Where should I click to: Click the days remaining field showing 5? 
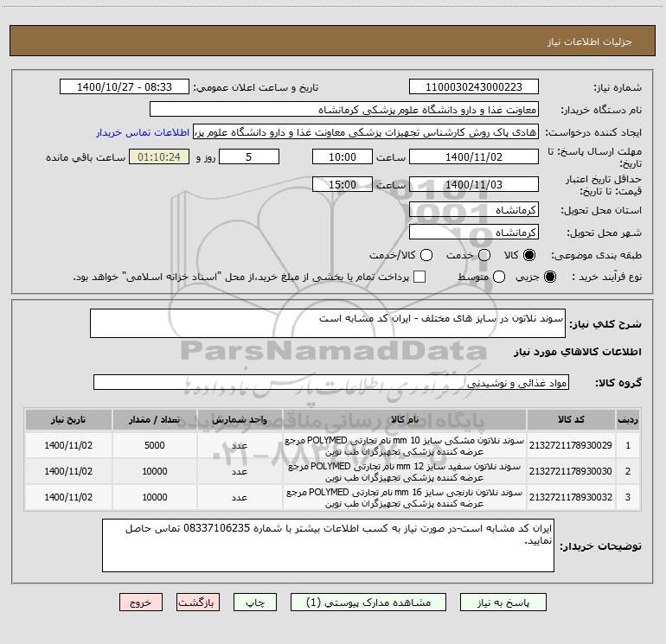[249, 157]
